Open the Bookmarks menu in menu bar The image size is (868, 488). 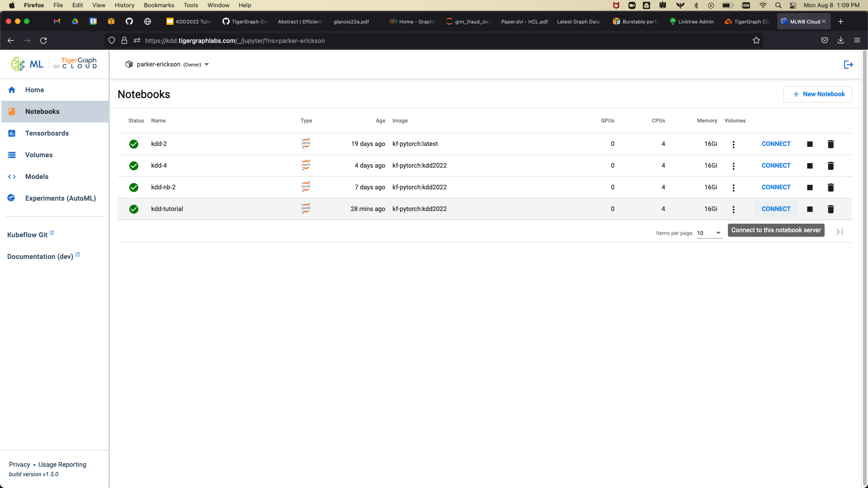159,5
